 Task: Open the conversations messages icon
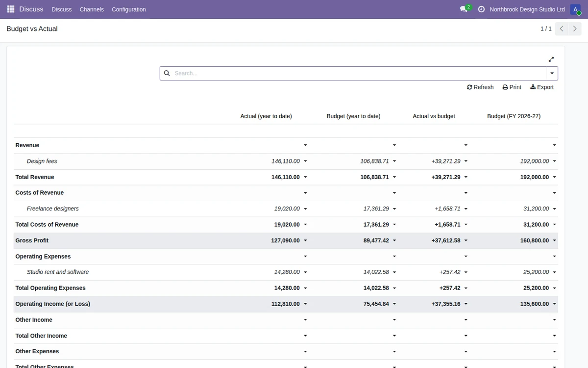point(464,9)
